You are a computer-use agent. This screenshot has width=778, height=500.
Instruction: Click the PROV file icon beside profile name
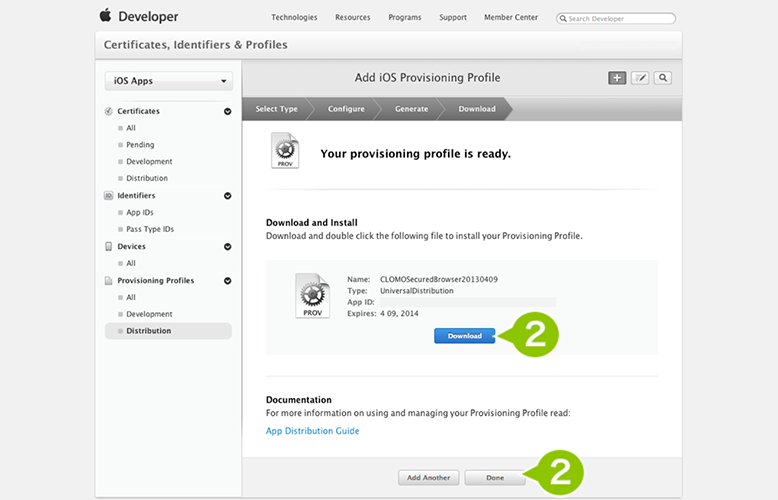point(313,296)
